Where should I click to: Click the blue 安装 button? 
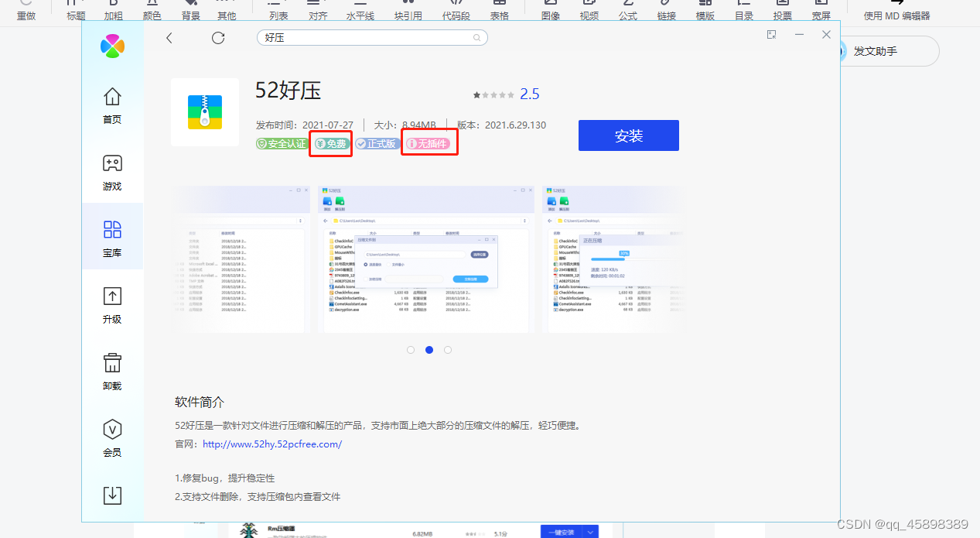pos(629,135)
